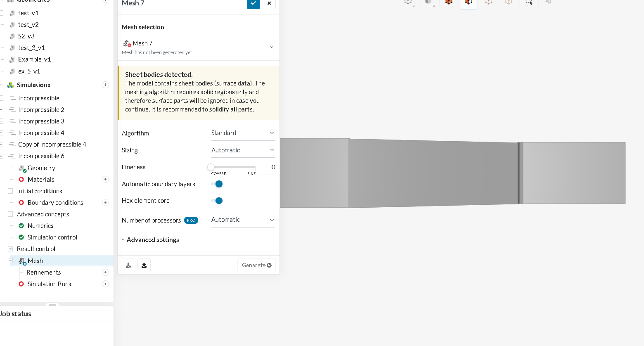
Task: Add a material with the plus icon
Action: tap(105, 179)
